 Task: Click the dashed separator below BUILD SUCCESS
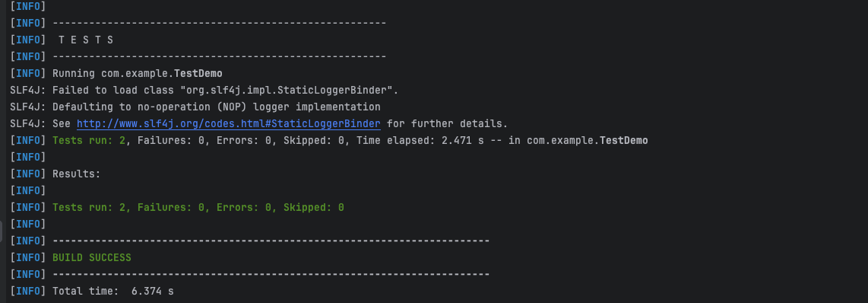[x=271, y=274]
